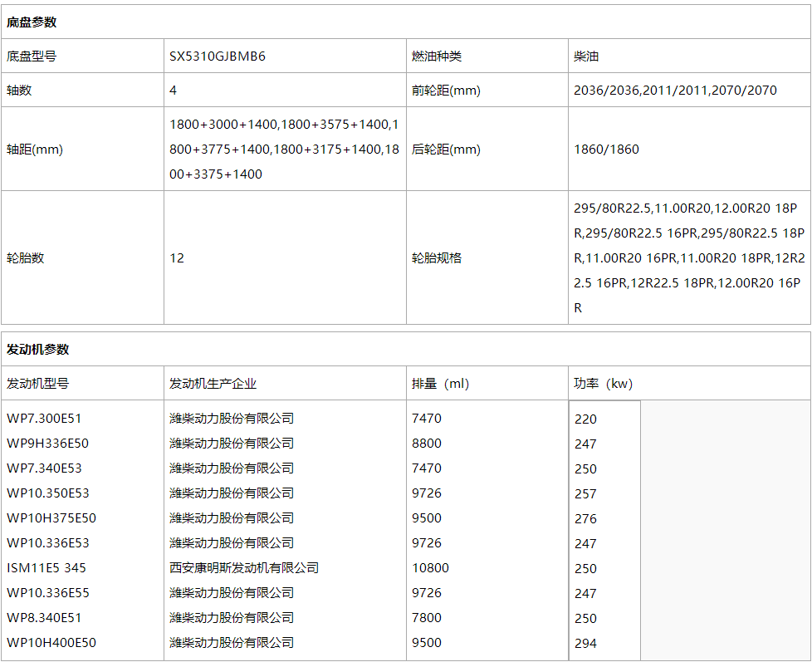Screen dimensions: 812x662
Task: Click displacement value 8800
Action: coord(427,443)
